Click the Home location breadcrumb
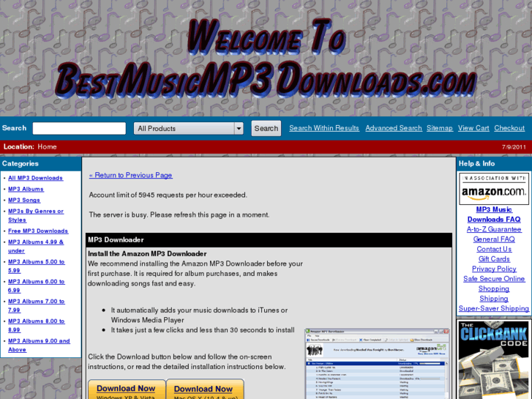532x399 pixels. point(47,146)
